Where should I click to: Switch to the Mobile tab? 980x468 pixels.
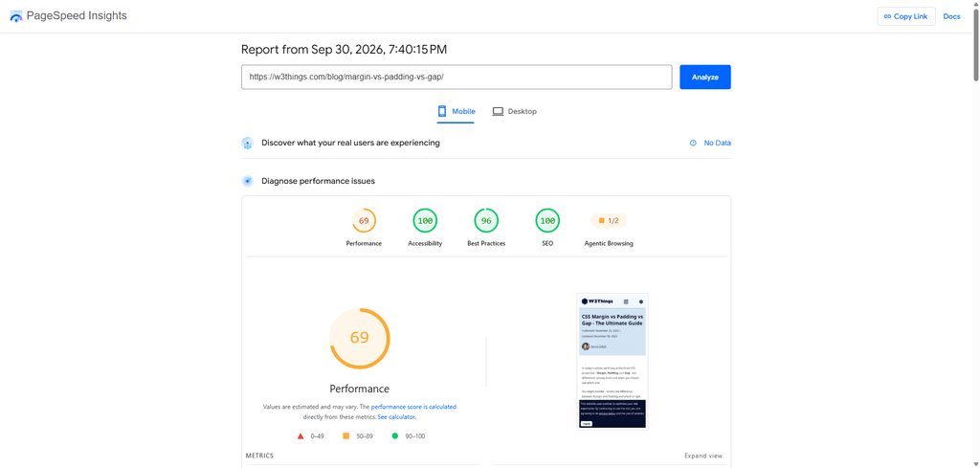coord(457,112)
